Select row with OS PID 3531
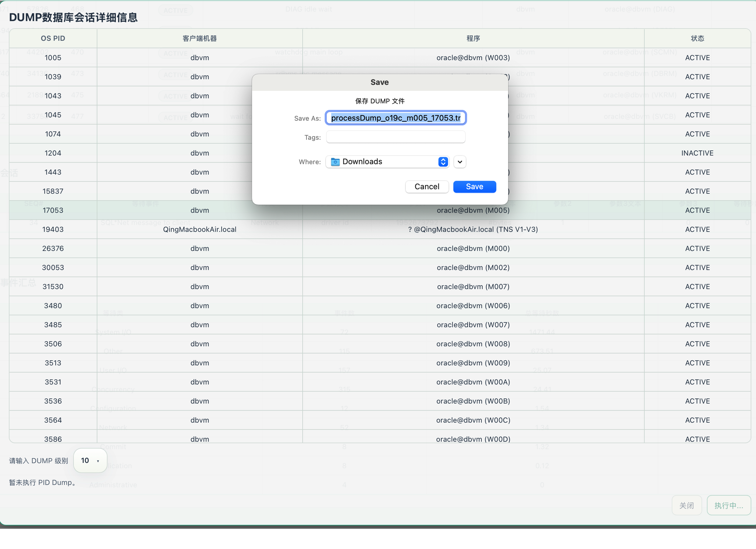The image size is (756, 549). tap(380, 382)
